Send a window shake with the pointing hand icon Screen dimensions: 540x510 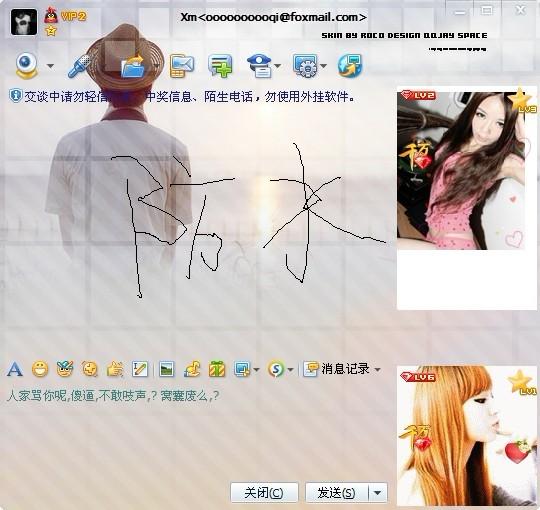(x=115, y=369)
